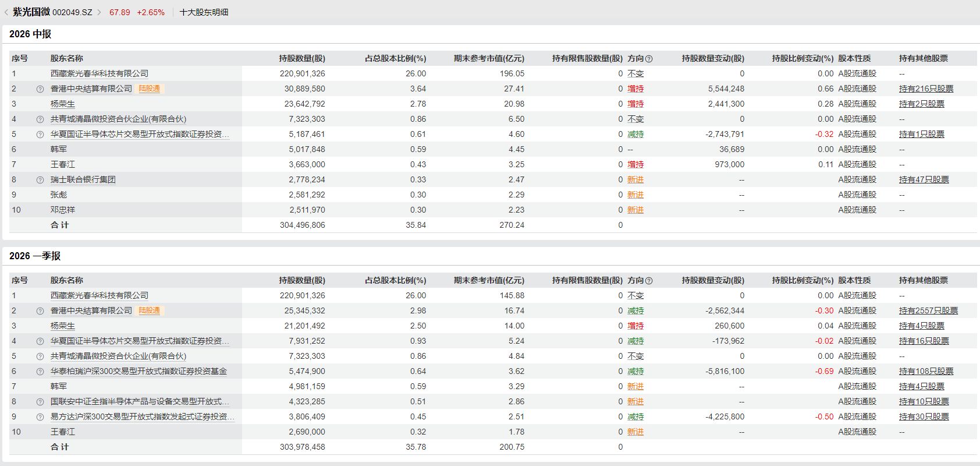The width and height of the screenshot is (980, 466).
Task: Click 新进 in the 张彪 row
Action: point(635,195)
